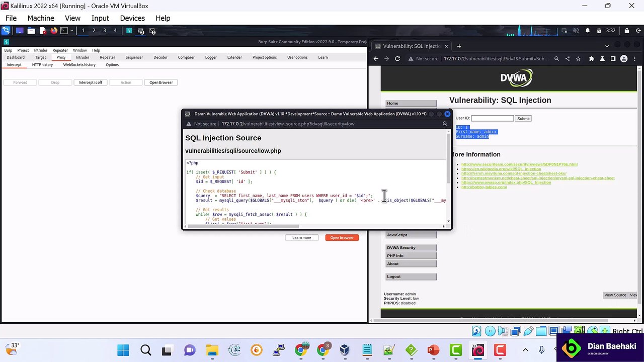
Task: Click the vertical scrollbar in source popup
Action: point(448,158)
